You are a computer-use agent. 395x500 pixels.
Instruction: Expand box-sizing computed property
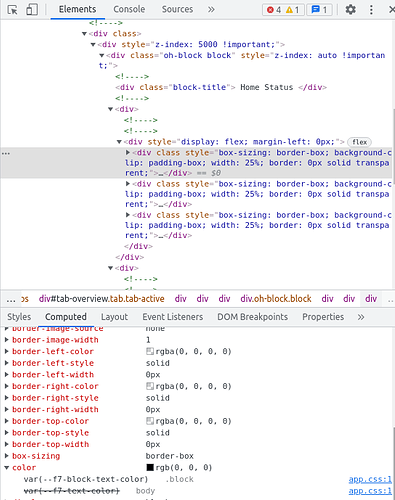point(6,456)
